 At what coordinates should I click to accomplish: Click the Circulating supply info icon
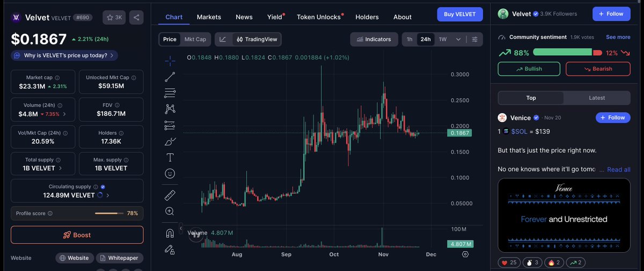point(96,187)
